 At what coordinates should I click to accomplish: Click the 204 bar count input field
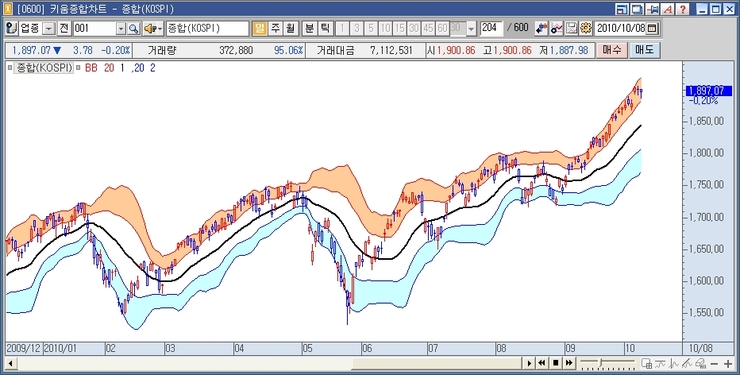(491, 28)
